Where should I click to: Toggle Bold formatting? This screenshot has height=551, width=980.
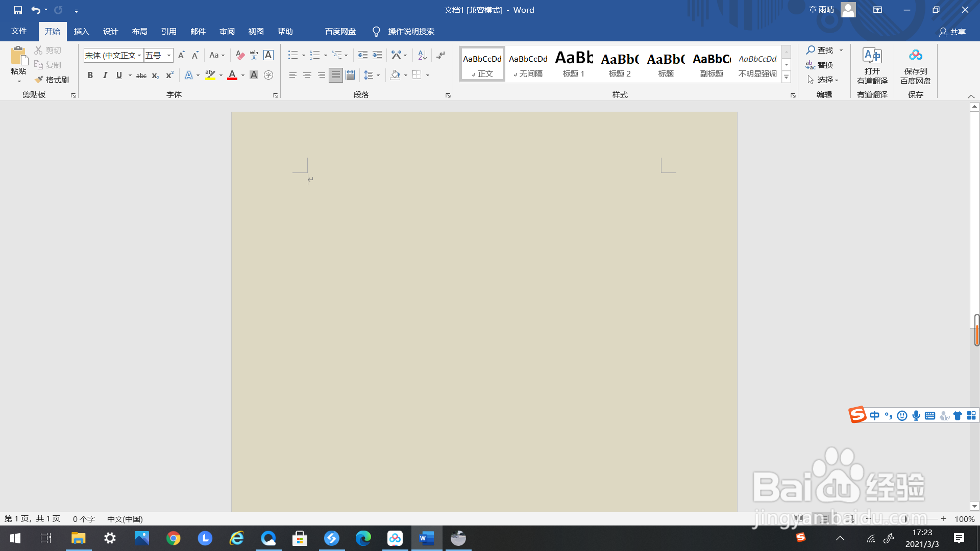90,75
